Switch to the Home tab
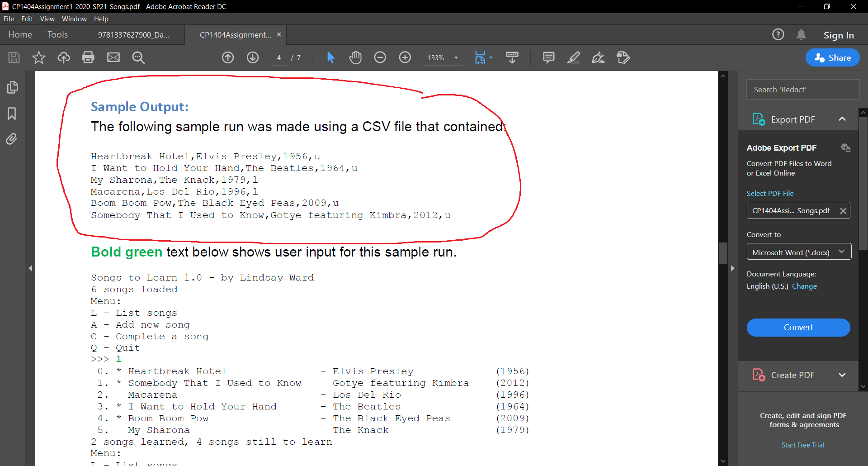Image resolution: width=868 pixels, height=466 pixels. point(19,34)
